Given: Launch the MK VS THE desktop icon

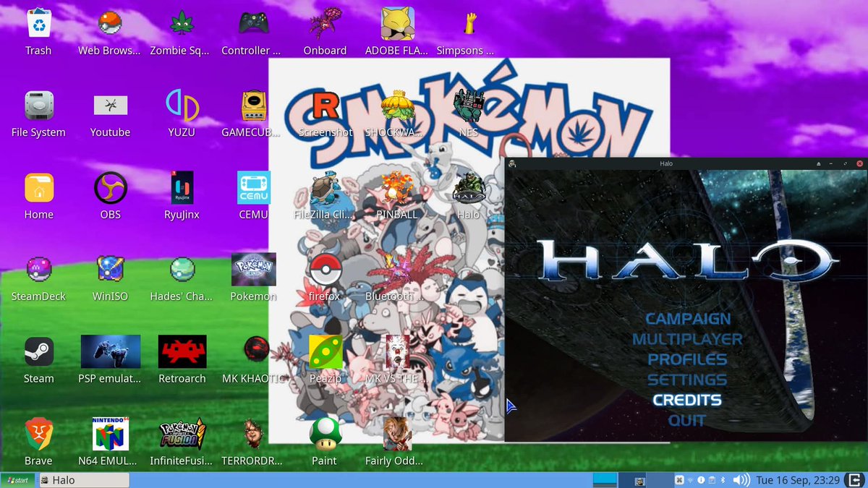Looking at the screenshot, I should point(397,351).
